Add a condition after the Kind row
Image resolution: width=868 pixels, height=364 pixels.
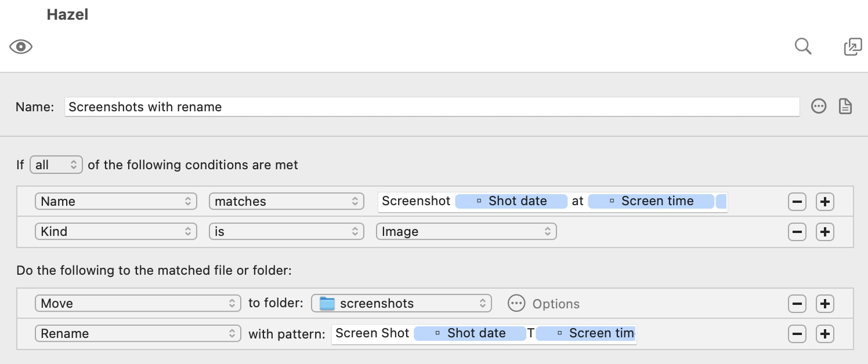[824, 232]
